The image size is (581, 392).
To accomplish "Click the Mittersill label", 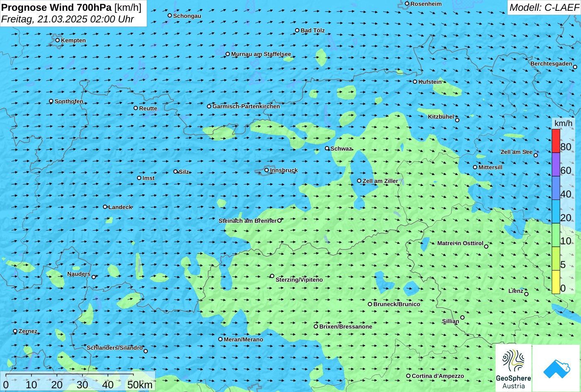I will click(x=491, y=167).
